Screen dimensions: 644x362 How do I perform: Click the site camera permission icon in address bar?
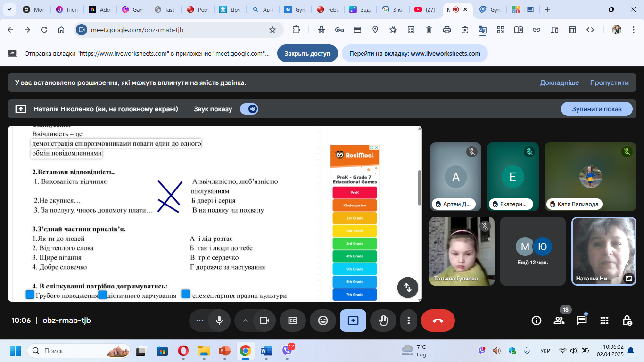(x=82, y=30)
